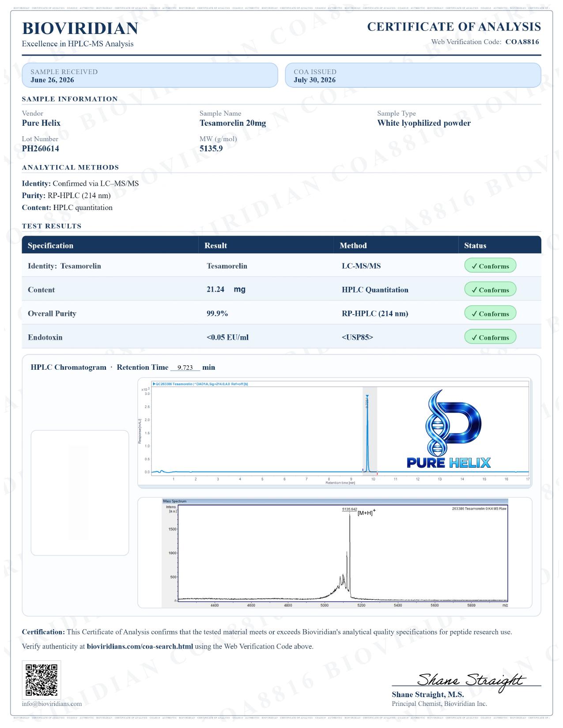The image size is (563, 728).
Task: Click the Retention Time value 9.723
Action: tap(185, 368)
